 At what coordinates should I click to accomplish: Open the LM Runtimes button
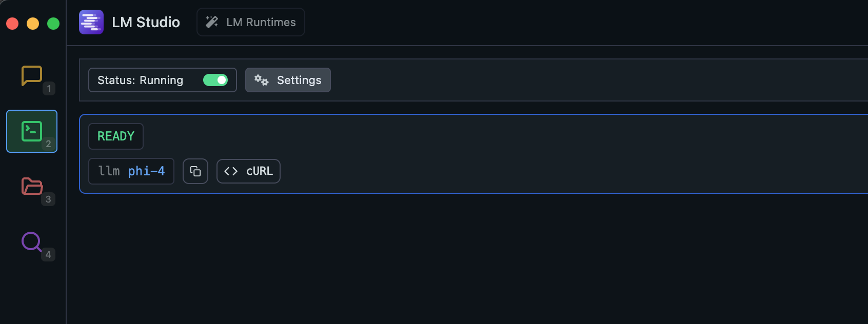(x=251, y=22)
